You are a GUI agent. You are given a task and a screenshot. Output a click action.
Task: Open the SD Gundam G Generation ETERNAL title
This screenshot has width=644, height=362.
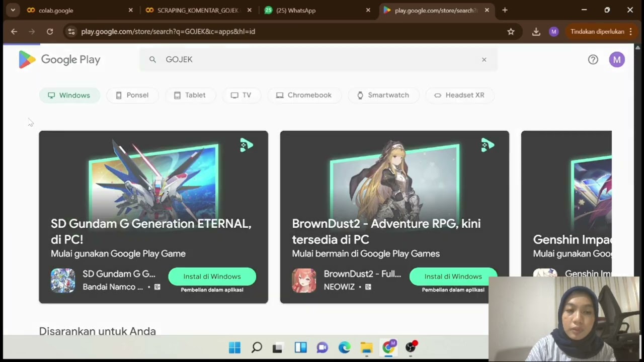tap(151, 231)
